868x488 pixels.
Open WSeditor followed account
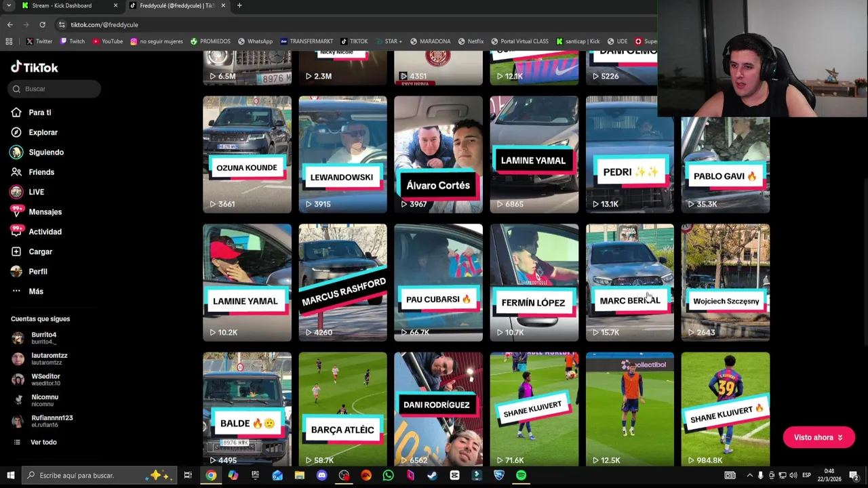coord(45,380)
